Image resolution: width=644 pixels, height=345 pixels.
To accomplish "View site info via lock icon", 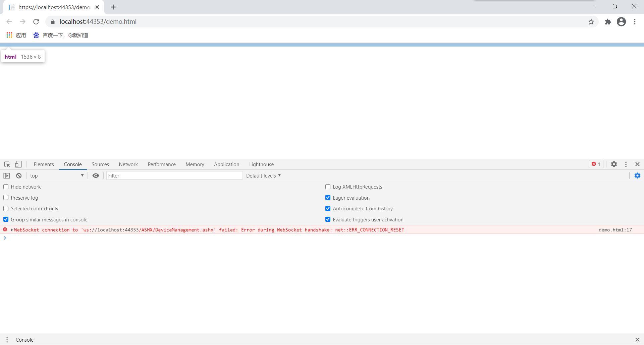I will coord(53,22).
